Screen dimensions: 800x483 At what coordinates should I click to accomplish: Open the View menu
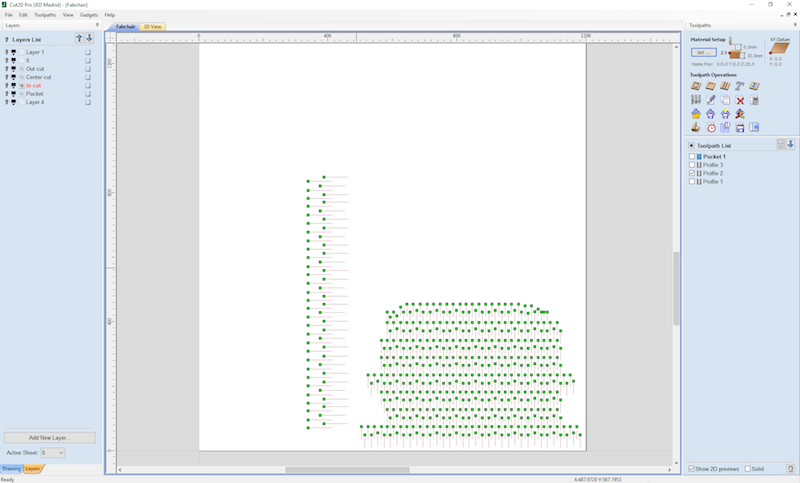[x=68, y=15]
